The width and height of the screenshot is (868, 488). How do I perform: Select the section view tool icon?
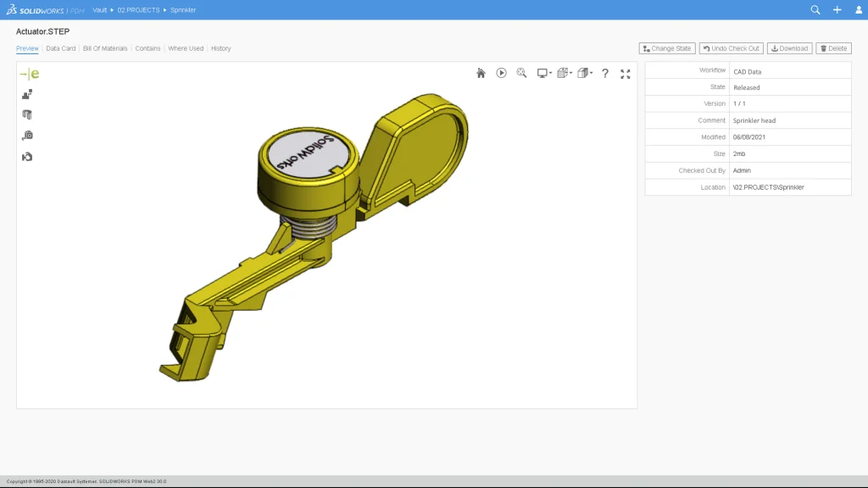(x=27, y=115)
